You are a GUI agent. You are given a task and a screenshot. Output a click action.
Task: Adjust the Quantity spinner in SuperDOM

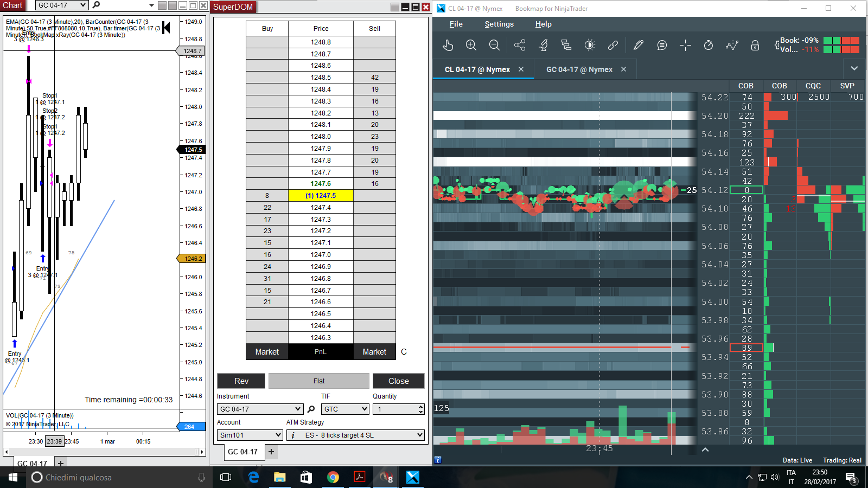click(x=421, y=409)
